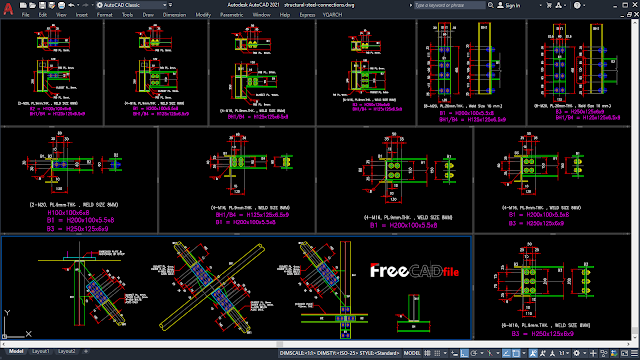Screen dimensions: 640x360
Task: Click the Plot printer icon
Action: (x=61, y=5)
